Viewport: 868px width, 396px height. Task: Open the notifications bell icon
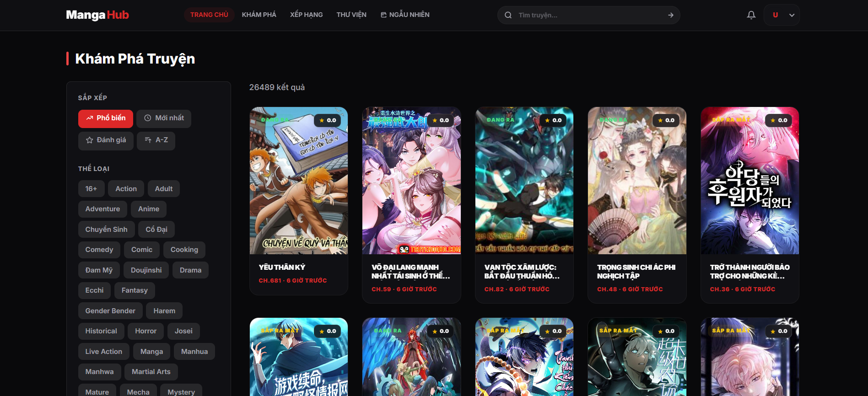[751, 15]
